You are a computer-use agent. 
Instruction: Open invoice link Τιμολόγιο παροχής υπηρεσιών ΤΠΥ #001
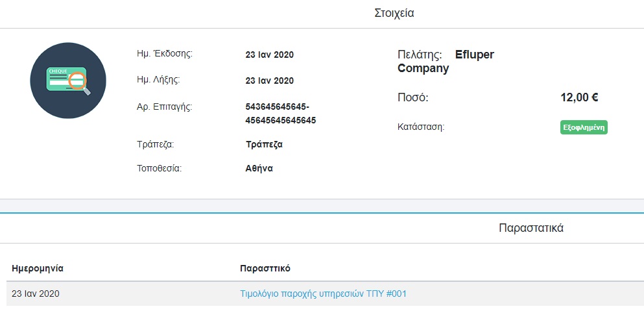(323, 294)
